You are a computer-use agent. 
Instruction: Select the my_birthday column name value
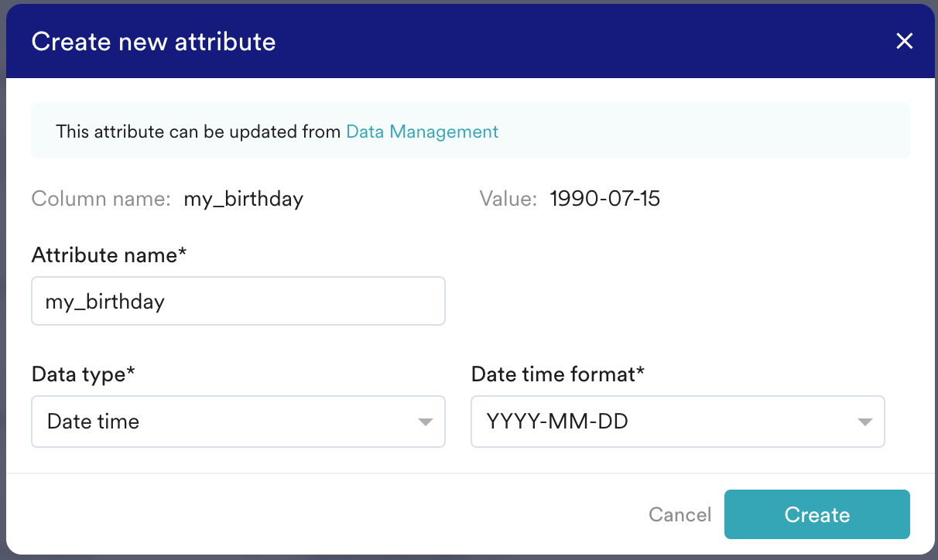(x=243, y=200)
